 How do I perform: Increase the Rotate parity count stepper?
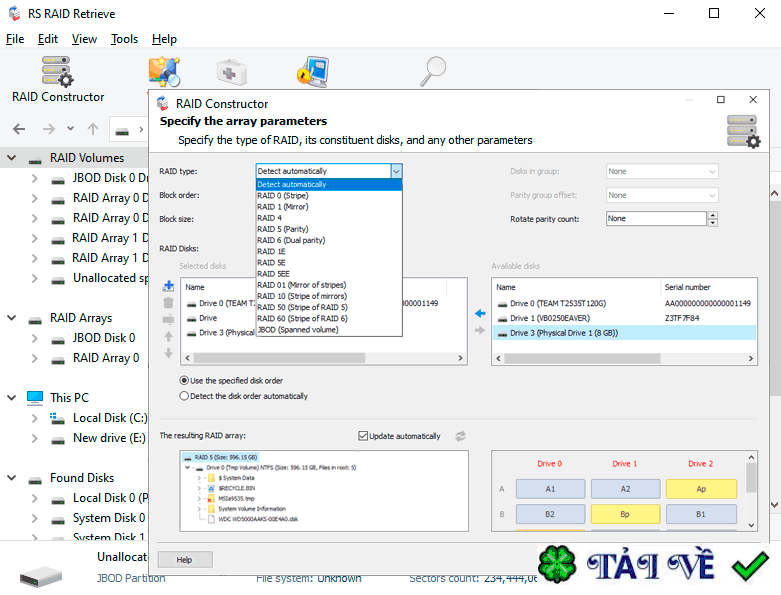coord(711,215)
